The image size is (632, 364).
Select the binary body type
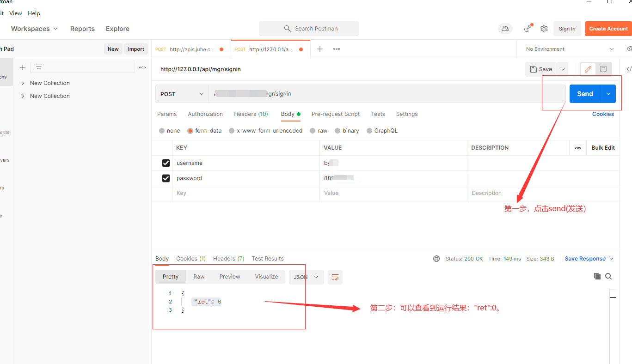tap(337, 131)
